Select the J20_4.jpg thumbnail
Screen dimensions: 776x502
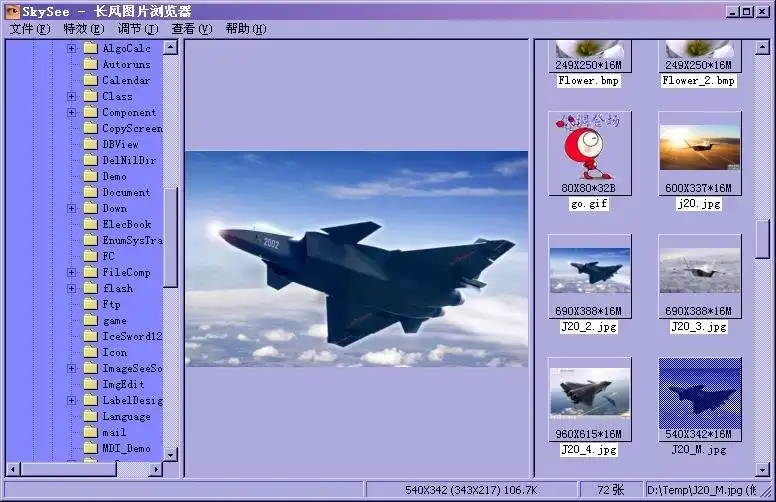pos(589,399)
